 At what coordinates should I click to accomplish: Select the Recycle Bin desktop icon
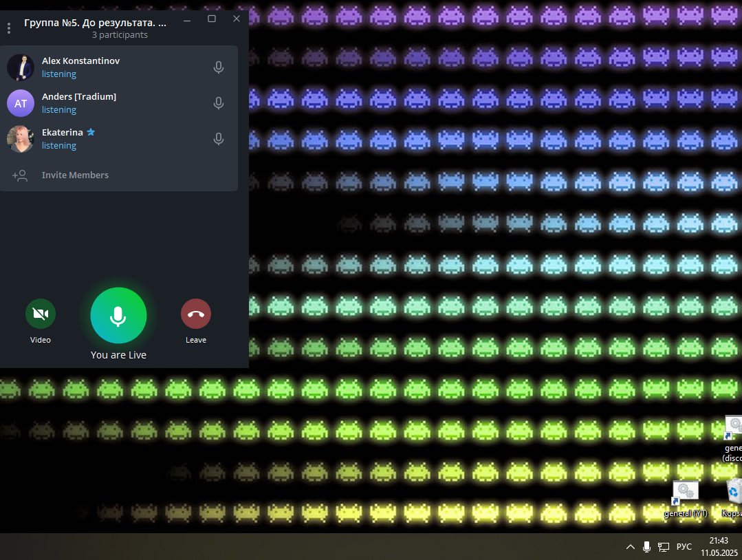click(x=732, y=498)
